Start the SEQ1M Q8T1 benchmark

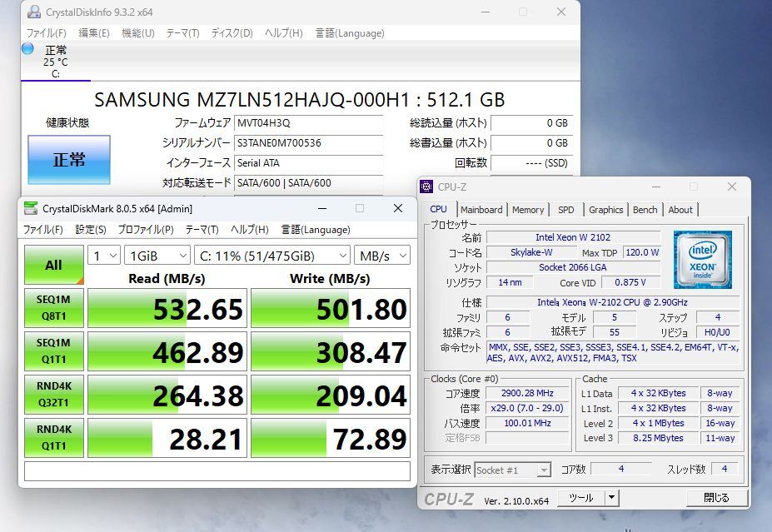(53, 307)
